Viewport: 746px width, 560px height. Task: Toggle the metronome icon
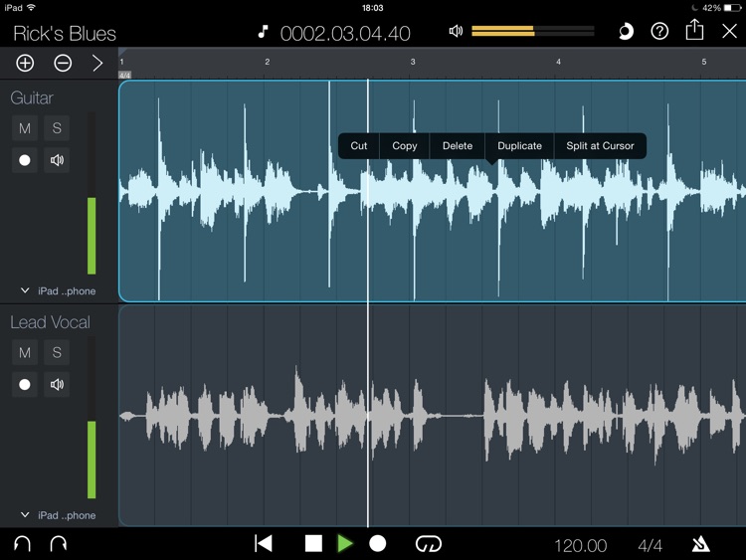[x=701, y=544]
